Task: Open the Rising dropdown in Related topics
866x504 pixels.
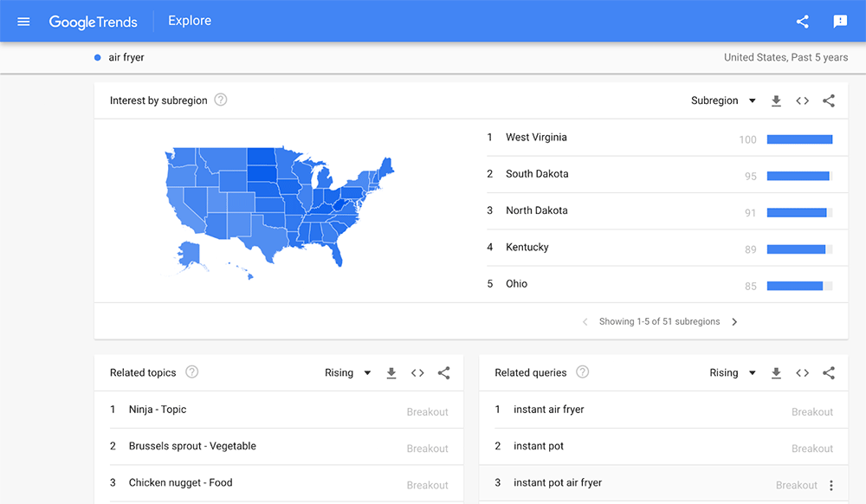Action: pos(348,373)
